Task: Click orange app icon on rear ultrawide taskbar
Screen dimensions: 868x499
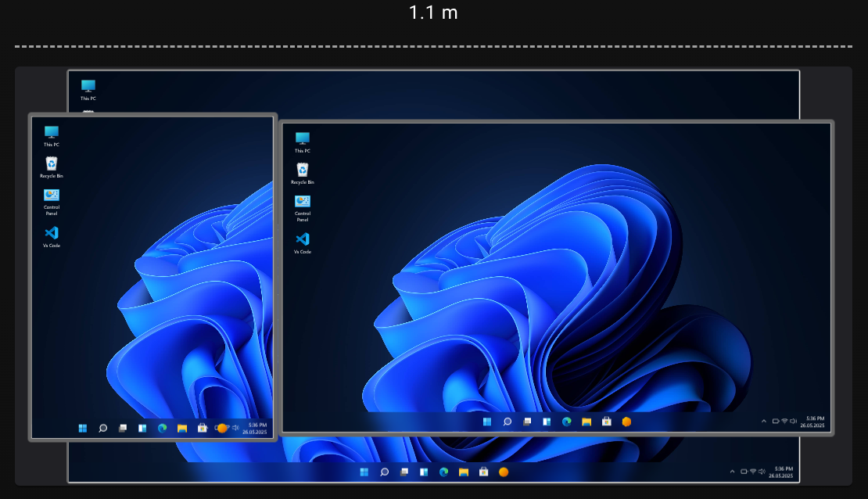Action: tap(504, 472)
